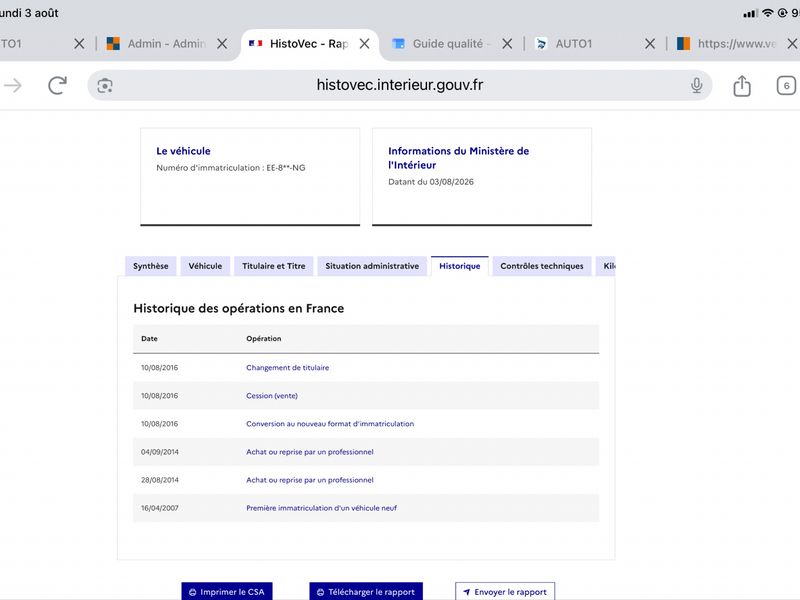The height and width of the screenshot is (600, 800).
Task: Click the address bar URL field
Action: (400, 85)
